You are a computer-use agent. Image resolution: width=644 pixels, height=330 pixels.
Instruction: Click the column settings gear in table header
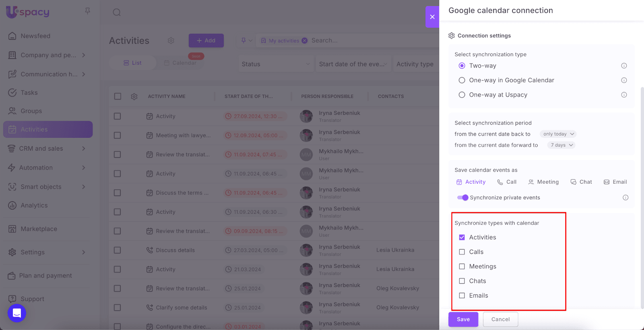(x=134, y=96)
